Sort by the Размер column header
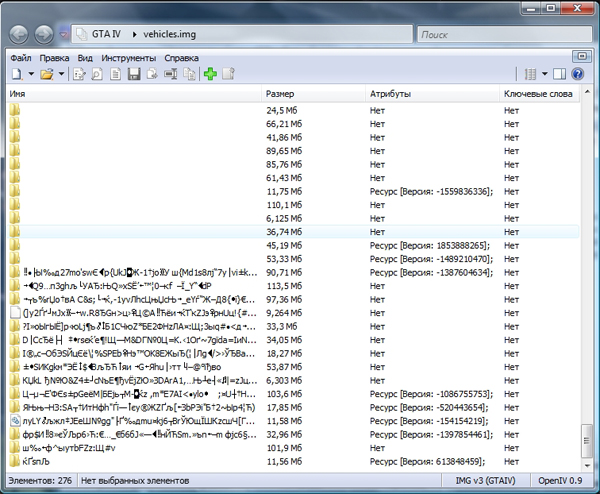600x494 pixels. click(313, 94)
